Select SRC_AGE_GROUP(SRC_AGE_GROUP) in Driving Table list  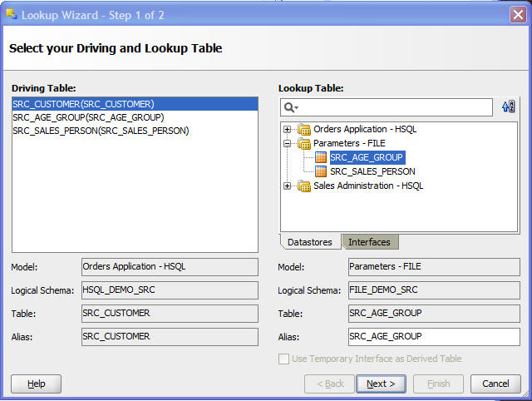135,117
